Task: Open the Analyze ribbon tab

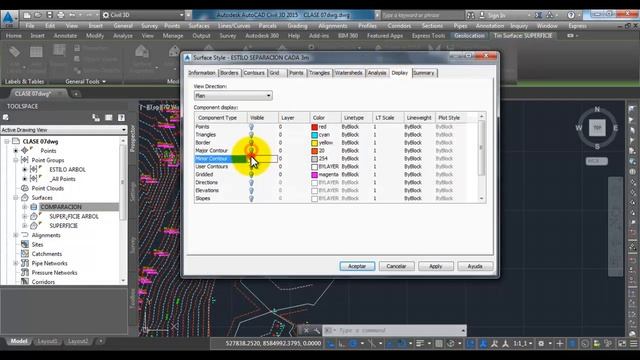Action: click(122, 36)
